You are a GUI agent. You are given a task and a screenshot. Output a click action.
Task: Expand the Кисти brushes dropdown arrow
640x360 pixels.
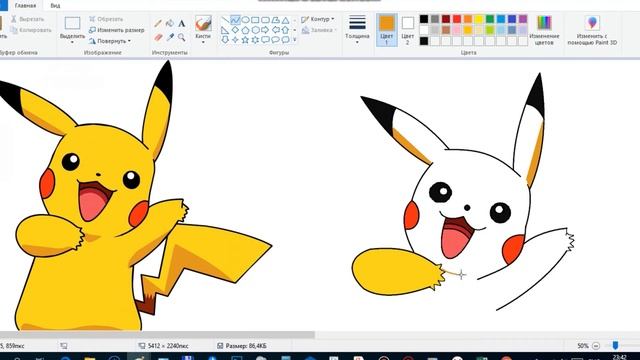[x=203, y=42]
